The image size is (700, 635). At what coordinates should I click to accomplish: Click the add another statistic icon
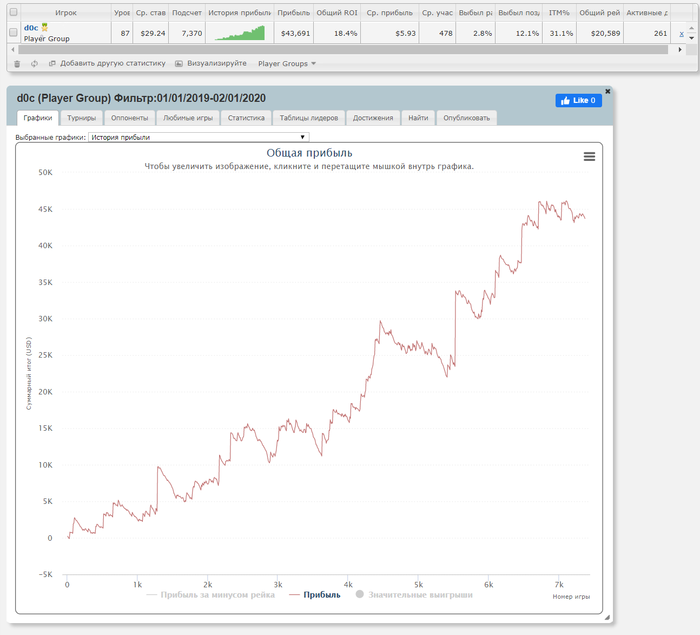(x=52, y=64)
